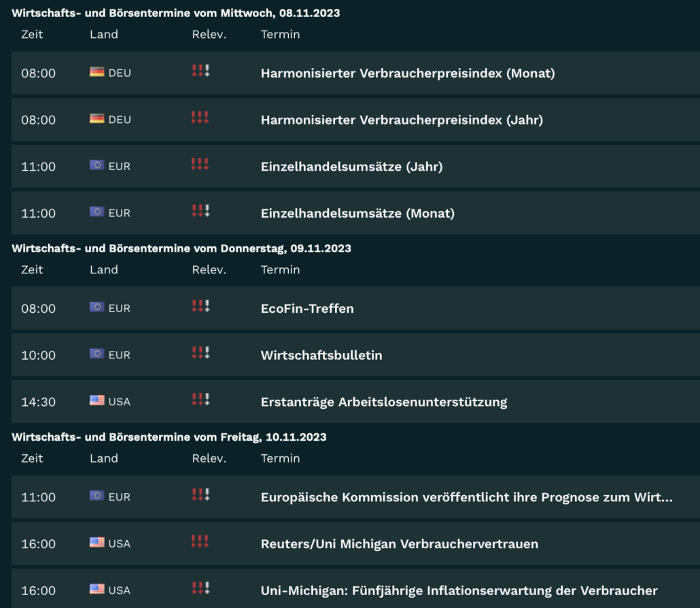Click USA flag beside Uni-Michigan Inflationserwartung
This screenshot has width=700, height=608.
click(97, 589)
